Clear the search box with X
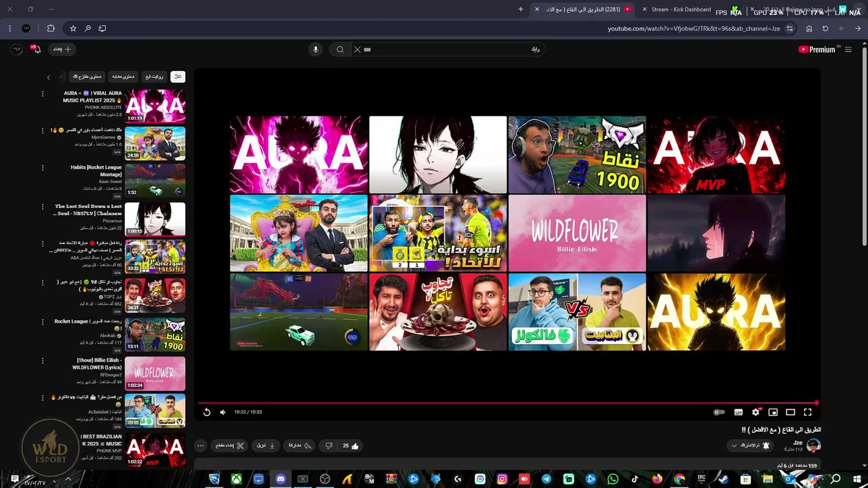 tap(357, 49)
